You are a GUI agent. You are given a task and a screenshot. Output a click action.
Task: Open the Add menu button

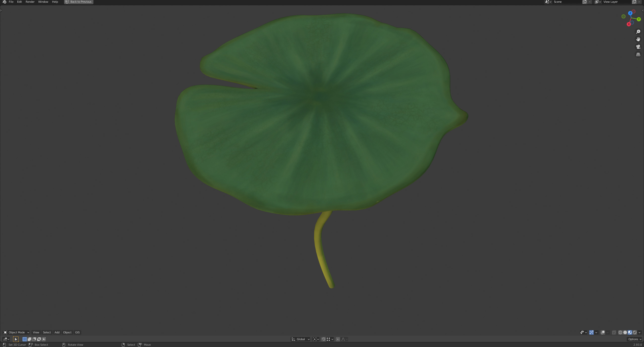click(57, 332)
